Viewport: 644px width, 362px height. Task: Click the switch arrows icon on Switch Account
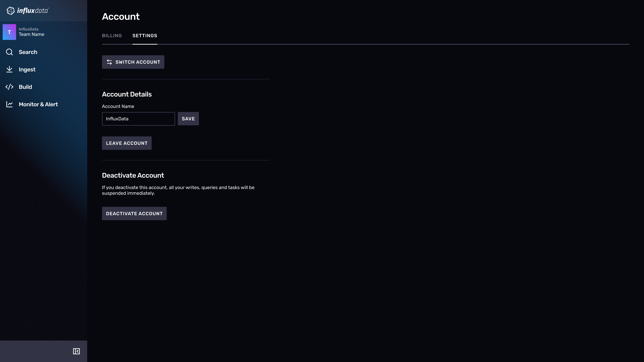coord(109,62)
